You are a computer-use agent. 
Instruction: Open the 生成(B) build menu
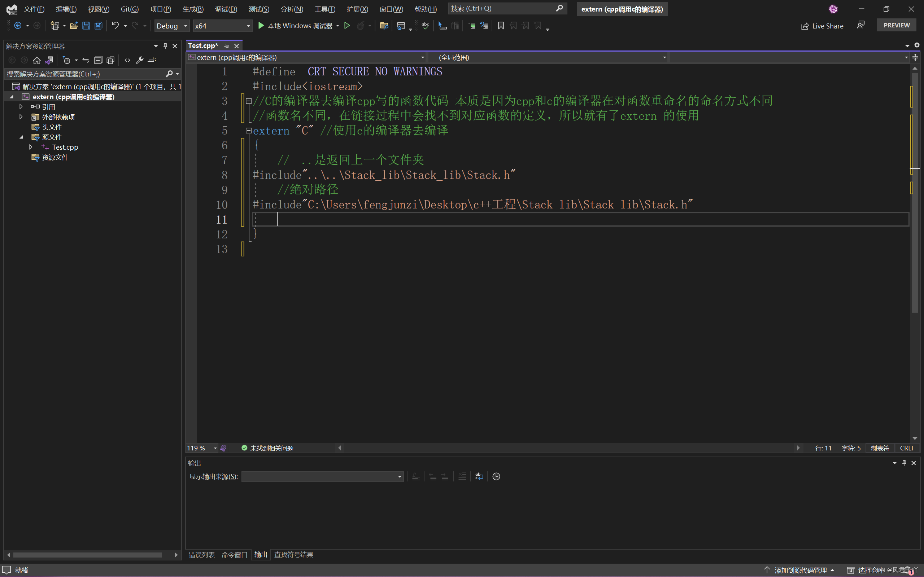(193, 9)
